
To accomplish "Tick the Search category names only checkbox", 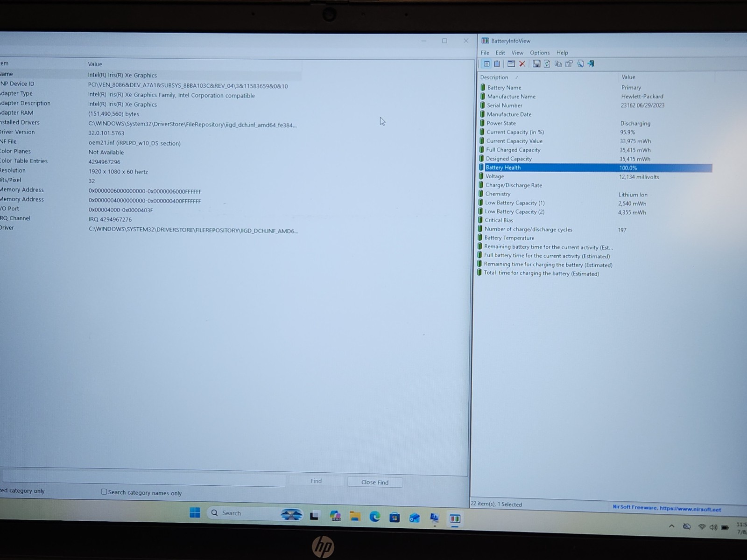I will click(104, 492).
